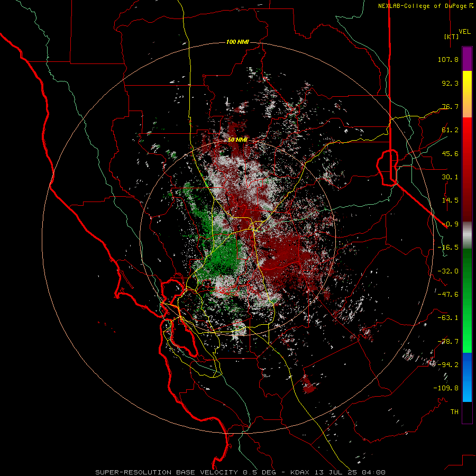Click the -78.7 velocity value
Viewport: 476px width, 476px height.
(x=448, y=342)
